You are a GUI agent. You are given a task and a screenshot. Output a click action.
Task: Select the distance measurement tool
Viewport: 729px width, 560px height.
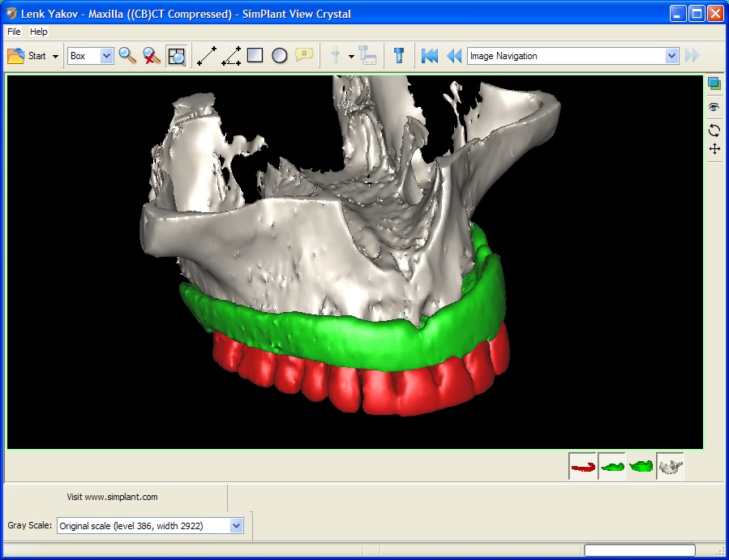point(205,55)
